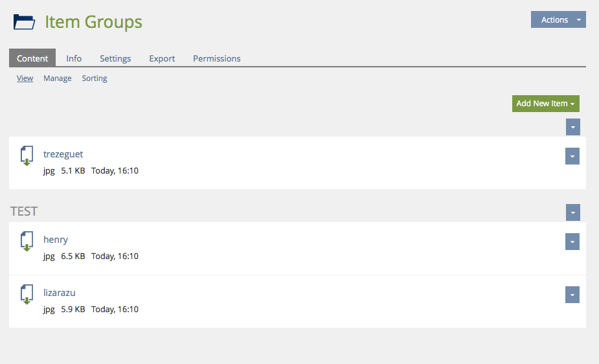The height and width of the screenshot is (364, 599).
Task: Click the lizarazu file download icon
Action: 27,295
